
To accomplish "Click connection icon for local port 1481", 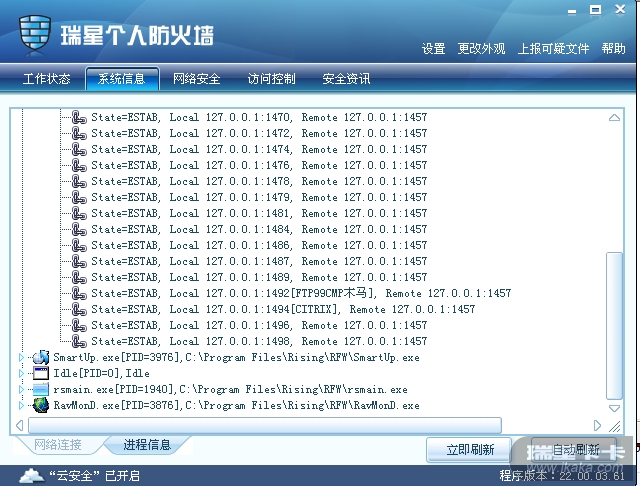I will point(79,213).
